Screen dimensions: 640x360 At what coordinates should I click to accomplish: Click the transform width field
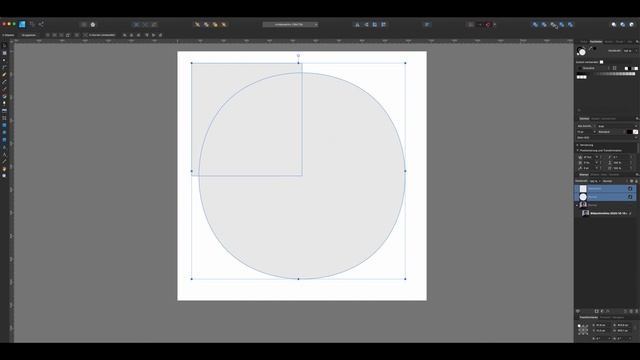tap(623, 325)
